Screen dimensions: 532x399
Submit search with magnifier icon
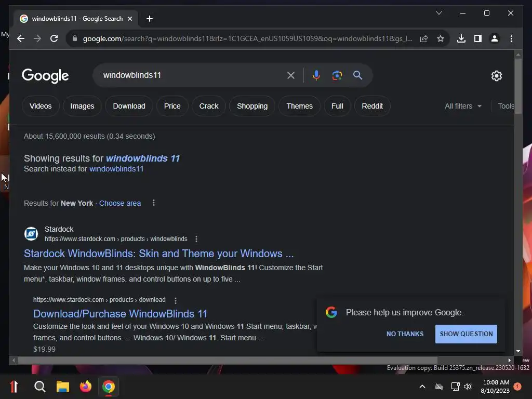coord(357,75)
